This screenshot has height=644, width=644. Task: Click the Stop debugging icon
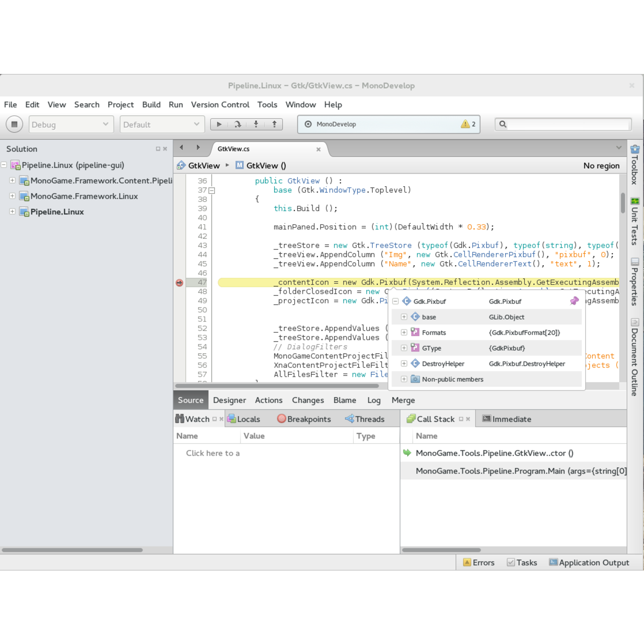click(14, 124)
